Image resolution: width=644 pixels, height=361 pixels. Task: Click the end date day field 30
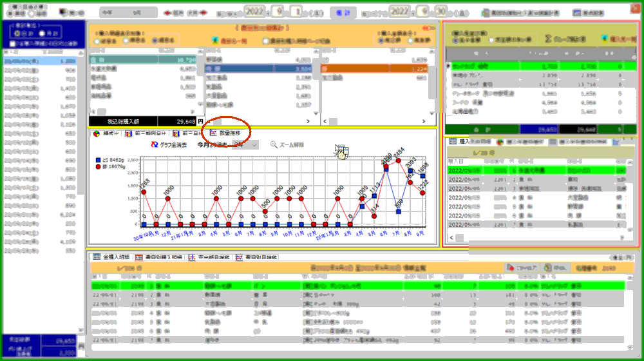tap(440, 12)
